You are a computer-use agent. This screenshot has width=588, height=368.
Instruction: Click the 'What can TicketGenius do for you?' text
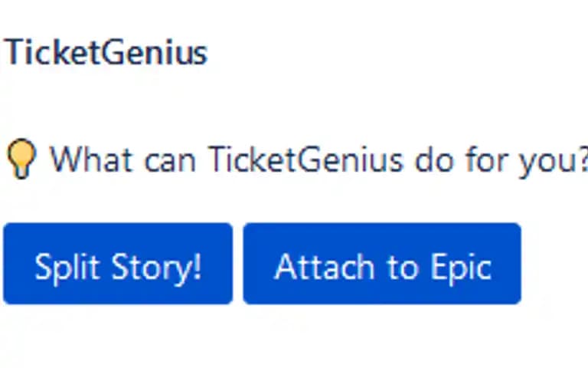click(x=318, y=159)
